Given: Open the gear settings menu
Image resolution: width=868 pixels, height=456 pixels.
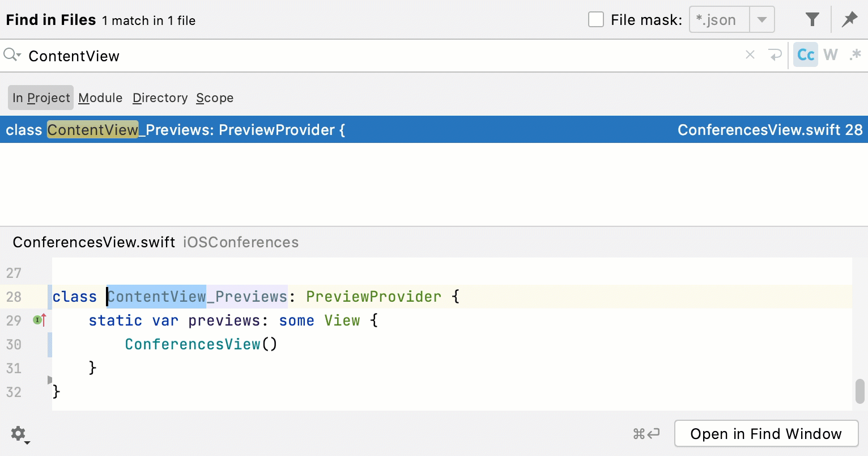Looking at the screenshot, I should pyautogui.click(x=19, y=434).
